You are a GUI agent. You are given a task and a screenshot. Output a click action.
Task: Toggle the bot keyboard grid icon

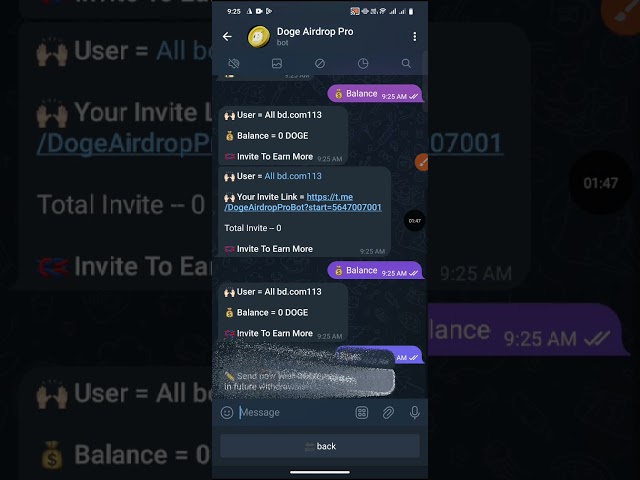[x=362, y=413]
